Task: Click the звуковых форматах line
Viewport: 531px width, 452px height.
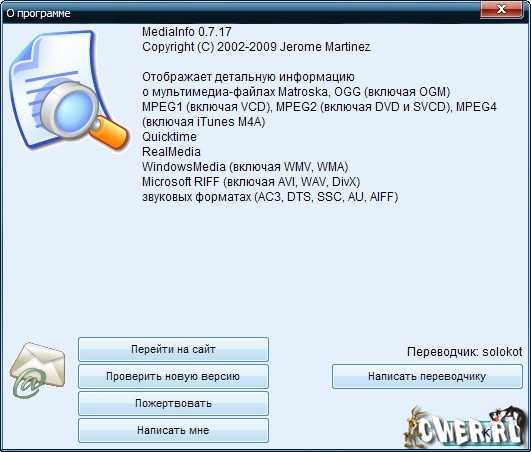Action: tap(270, 197)
